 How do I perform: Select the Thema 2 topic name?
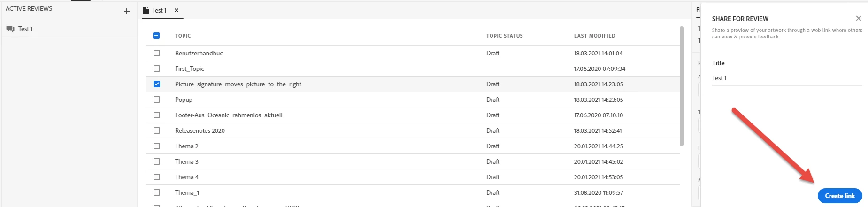(187, 146)
